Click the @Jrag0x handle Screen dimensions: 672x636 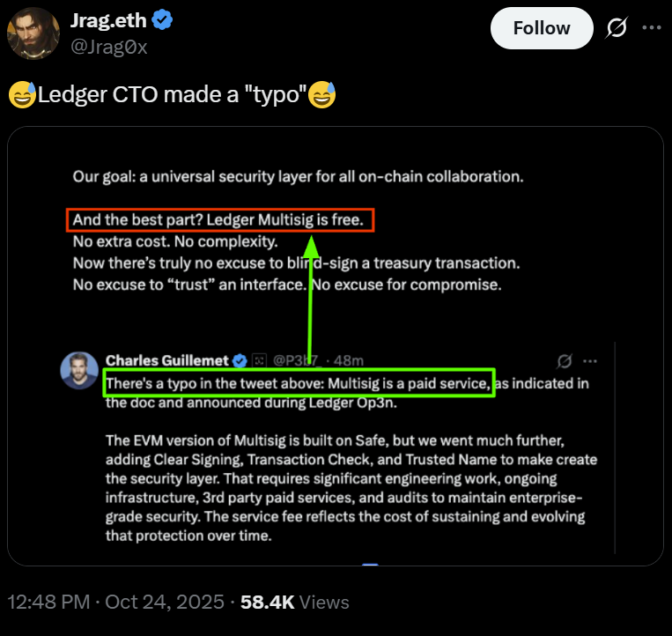(x=108, y=48)
